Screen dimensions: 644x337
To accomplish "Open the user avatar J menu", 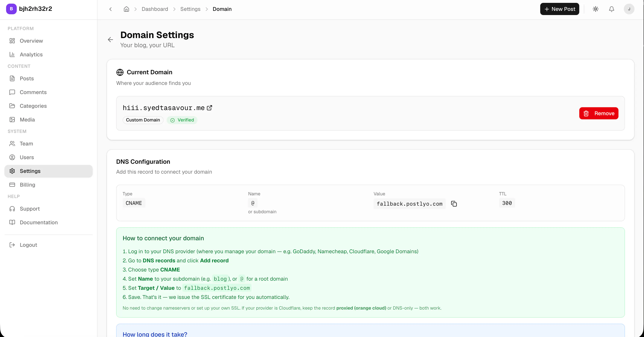I will [x=629, y=9].
